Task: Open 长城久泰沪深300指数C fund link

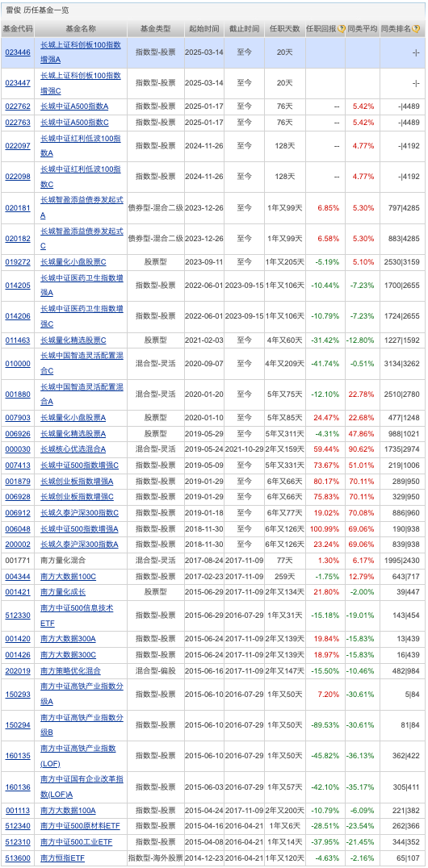Action: (x=80, y=512)
